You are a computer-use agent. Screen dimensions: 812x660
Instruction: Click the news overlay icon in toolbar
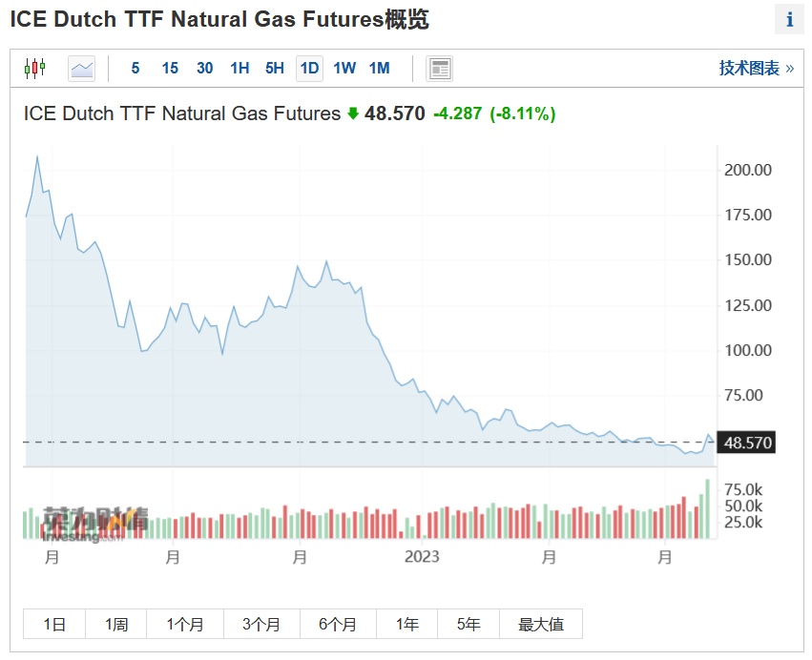440,69
